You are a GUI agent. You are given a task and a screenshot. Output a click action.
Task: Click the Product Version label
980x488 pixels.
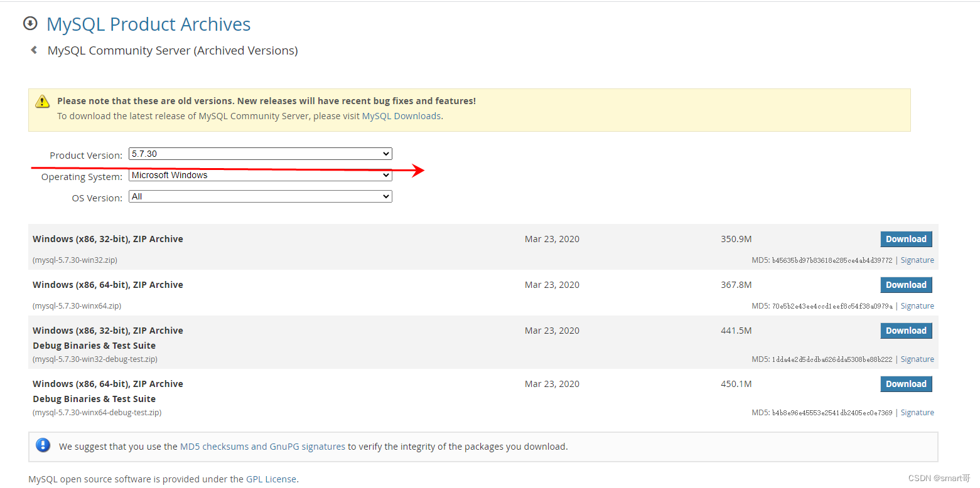click(x=86, y=156)
